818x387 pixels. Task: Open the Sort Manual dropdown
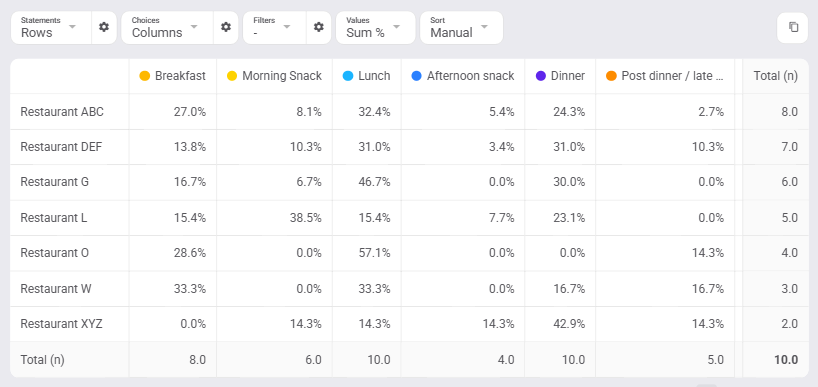461,27
